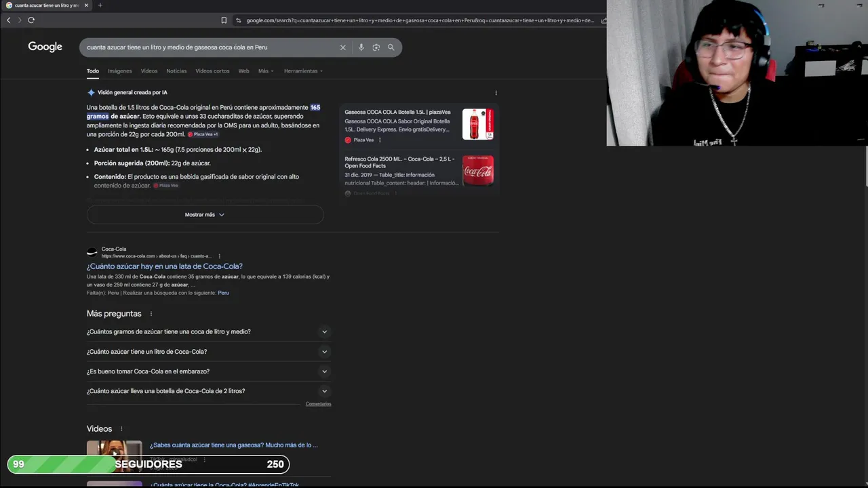Viewport: 868px width, 488px height.
Task: Click the Plaza Vea source favicon in card
Action: click(348, 140)
